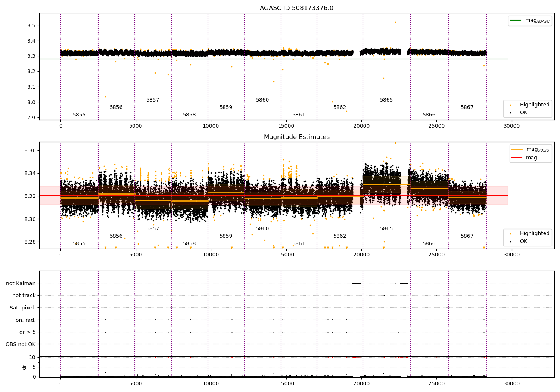Click the "dr > 5" row label
This screenshot has width=560, height=392.
coord(28,332)
